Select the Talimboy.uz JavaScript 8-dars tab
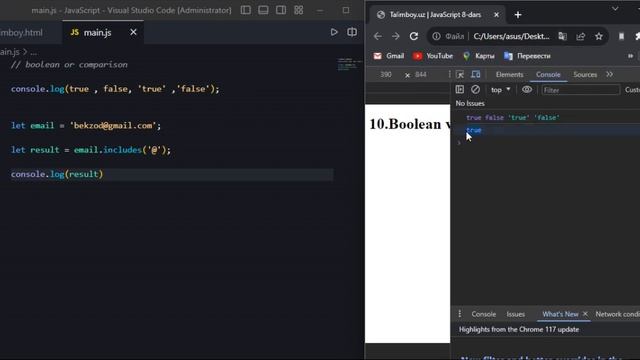 [x=435, y=15]
